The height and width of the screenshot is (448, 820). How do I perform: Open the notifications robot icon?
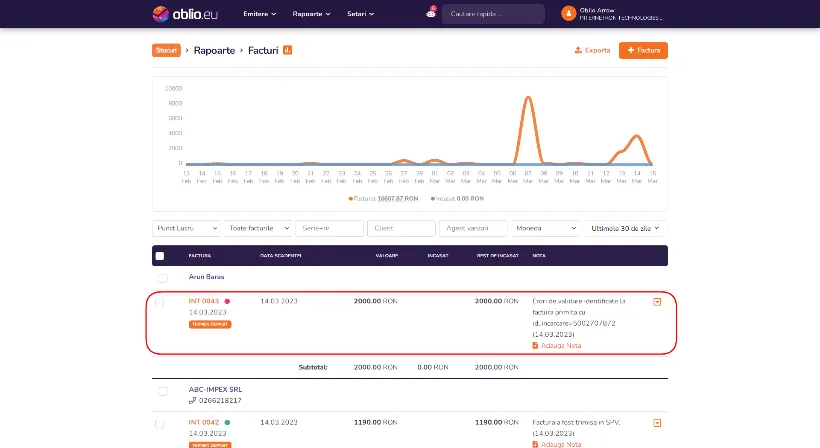point(430,14)
